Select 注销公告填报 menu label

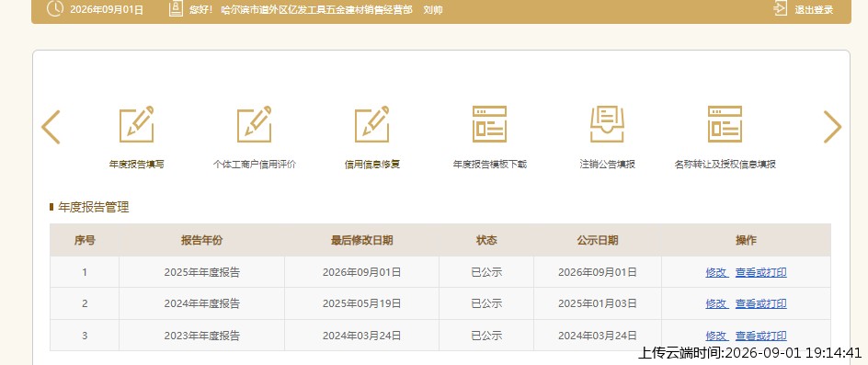(607, 165)
